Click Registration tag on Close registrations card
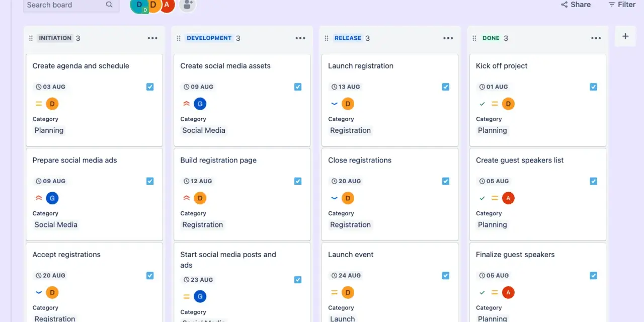644x322 pixels. pyautogui.click(x=350, y=225)
